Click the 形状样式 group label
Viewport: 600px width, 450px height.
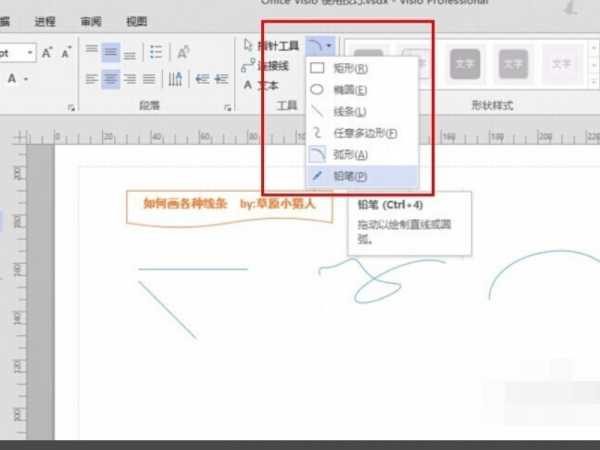(x=492, y=106)
